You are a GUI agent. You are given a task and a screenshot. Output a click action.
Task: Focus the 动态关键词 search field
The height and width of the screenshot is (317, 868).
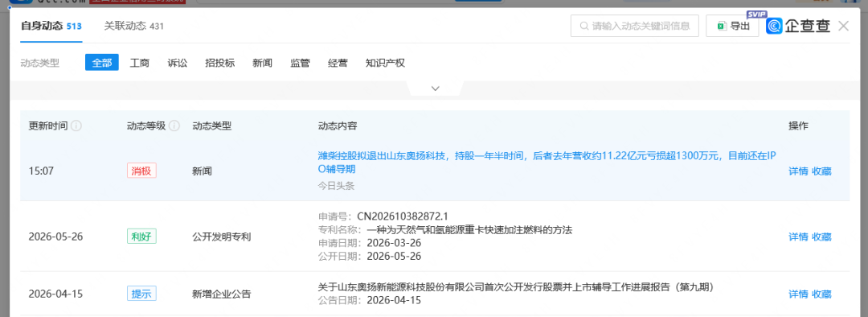635,26
